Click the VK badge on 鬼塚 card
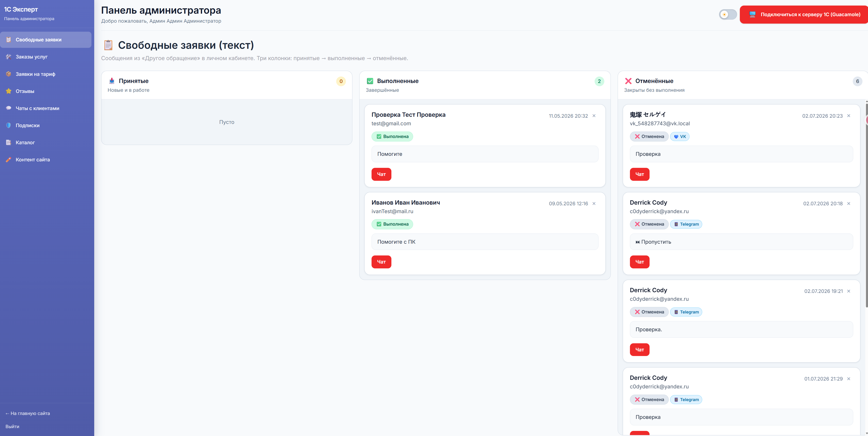Image resolution: width=868 pixels, height=436 pixels. [680, 136]
